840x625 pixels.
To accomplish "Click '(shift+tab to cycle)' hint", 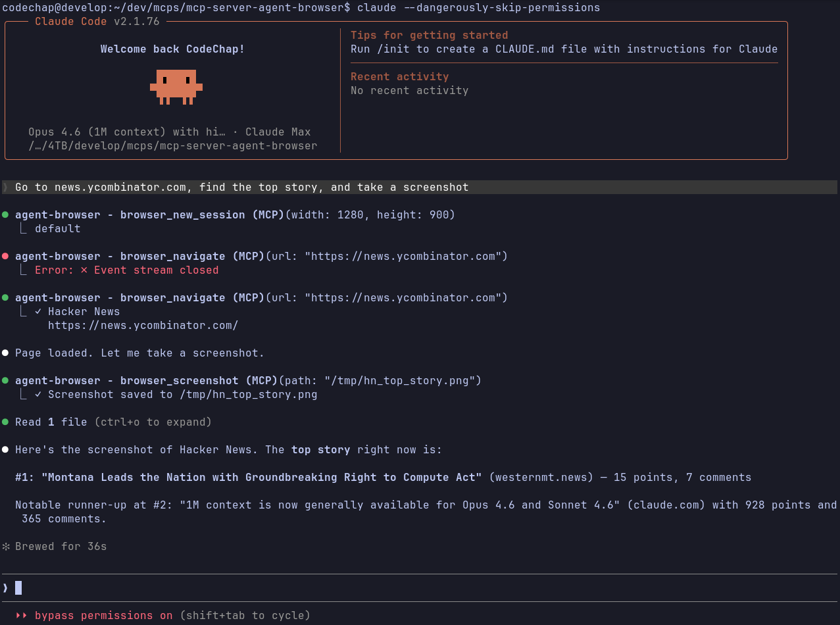I will pyautogui.click(x=245, y=616).
